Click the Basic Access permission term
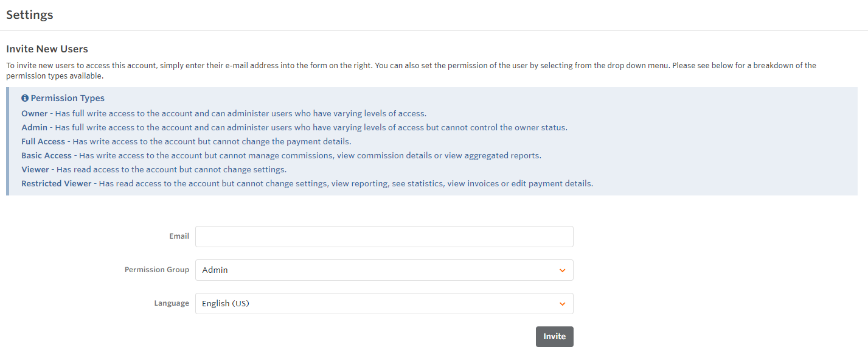Image resolution: width=868 pixels, height=355 pixels. pyautogui.click(x=46, y=155)
